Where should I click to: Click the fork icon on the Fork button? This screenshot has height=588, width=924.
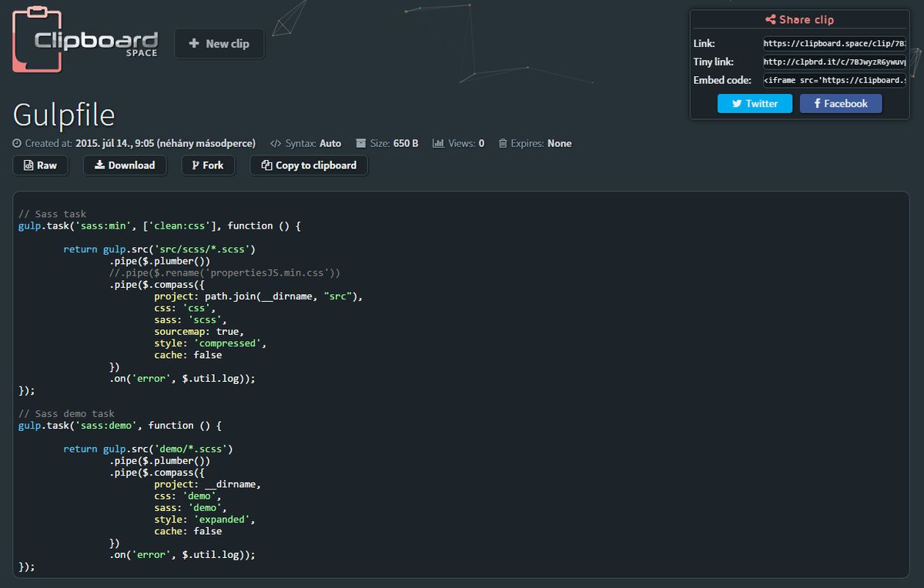tap(195, 165)
